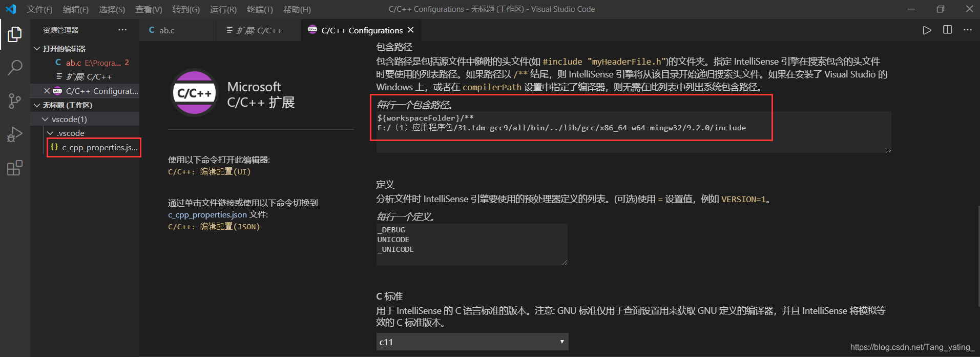Open the 转到(G) menu
Screen dimensions: 980x357
click(186, 9)
